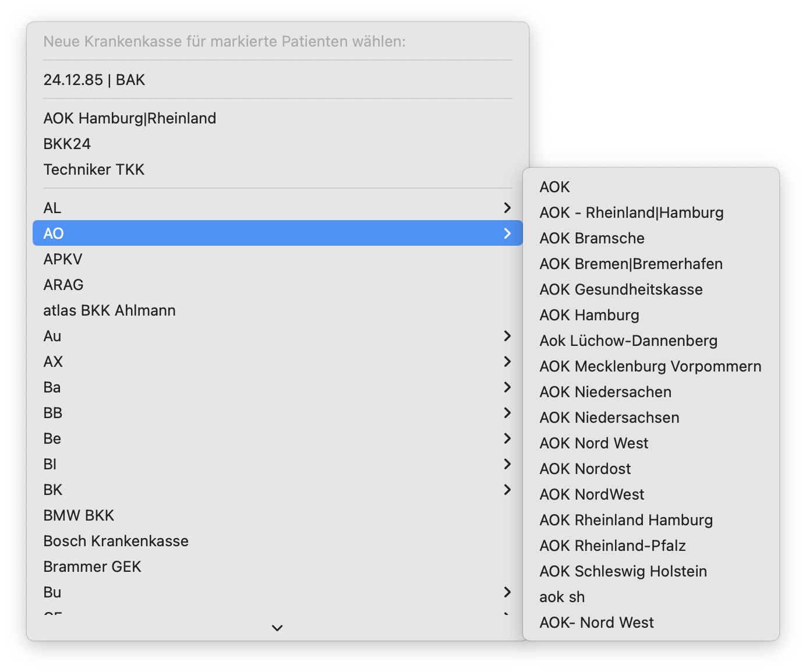
Task: Choose BMW BKK insurance
Action: [79, 515]
